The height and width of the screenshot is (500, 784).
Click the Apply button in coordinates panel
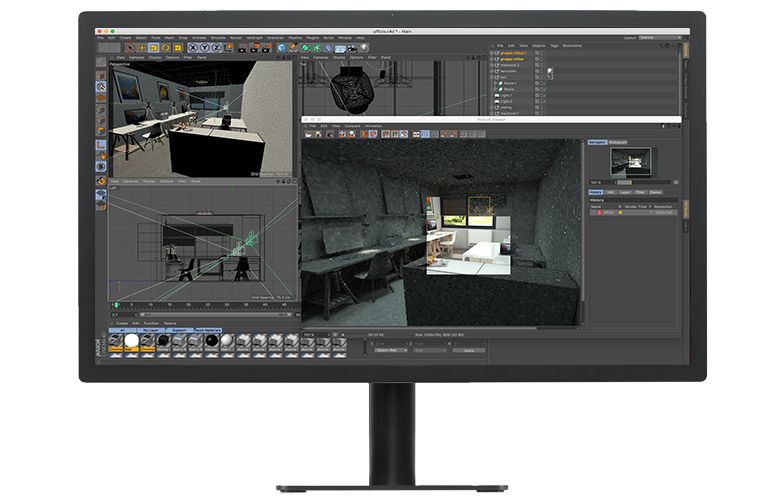[467, 350]
